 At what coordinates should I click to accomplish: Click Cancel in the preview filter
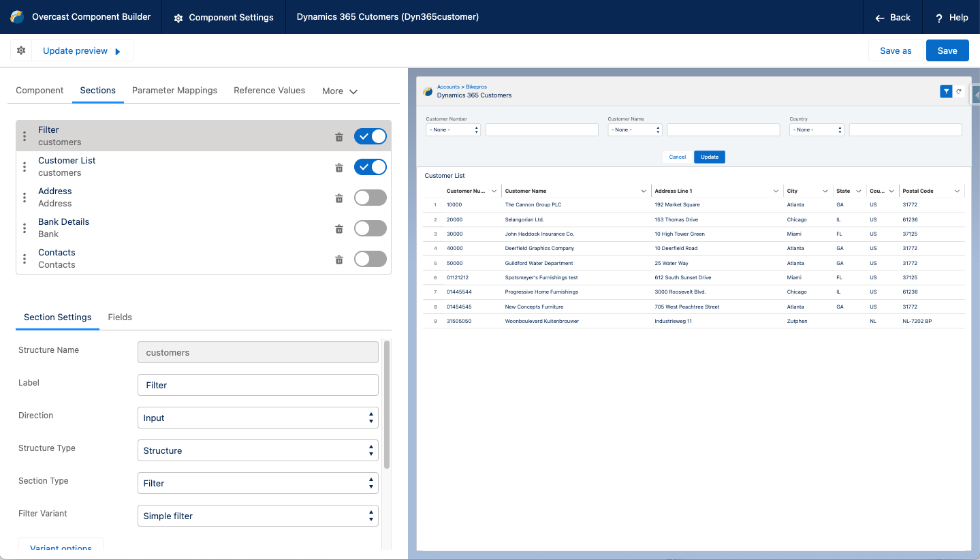[x=678, y=157]
